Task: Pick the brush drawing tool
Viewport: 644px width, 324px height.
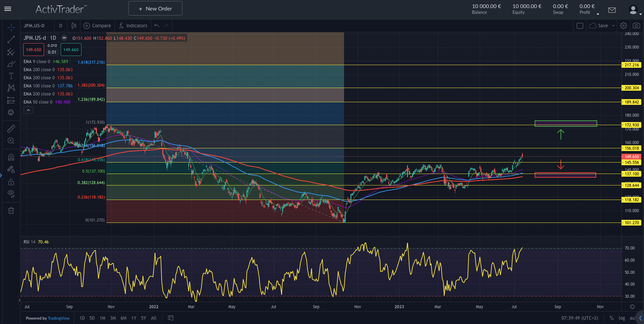Action: pos(11,64)
